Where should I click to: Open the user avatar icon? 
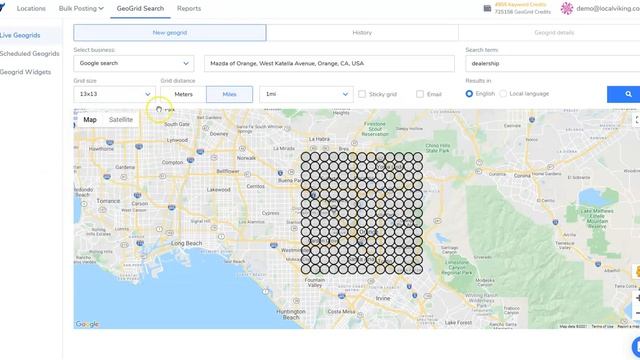tap(567, 8)
